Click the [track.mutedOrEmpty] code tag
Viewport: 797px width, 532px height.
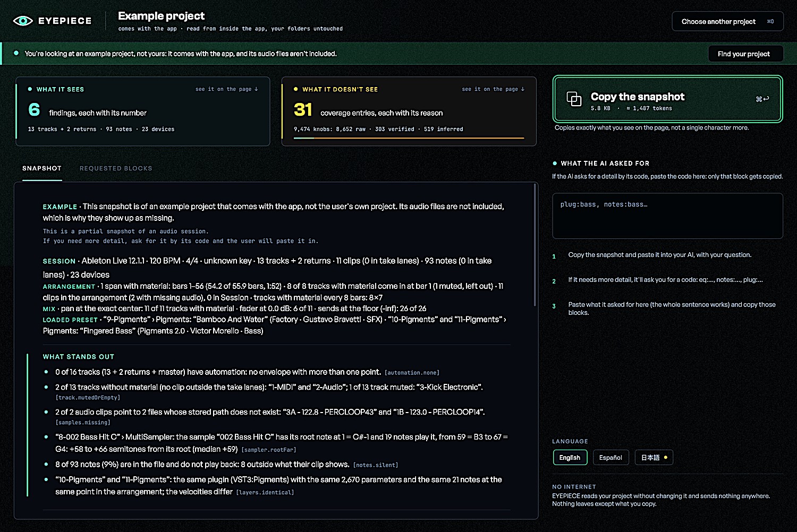(88, 398)
